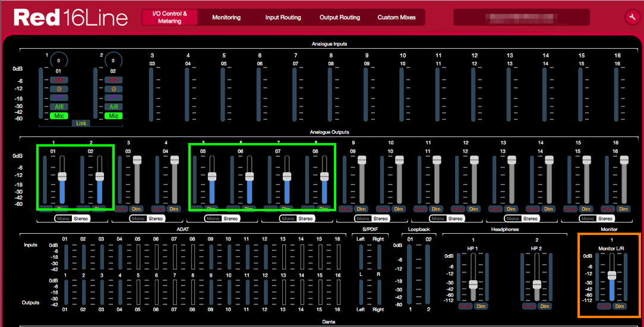Toggle 48V phantom power on input 2
The height and width of the screenshot is (327, 644).
(x=113, y=80)
